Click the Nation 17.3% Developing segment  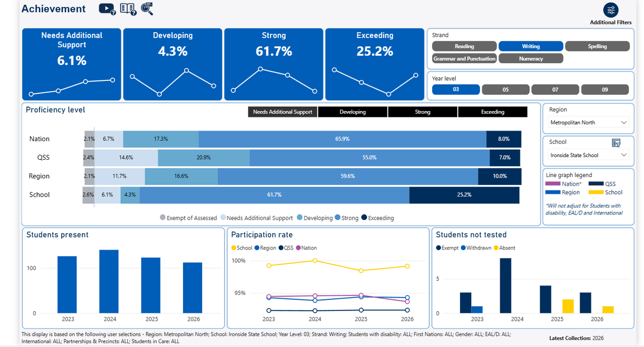[160, 139]
